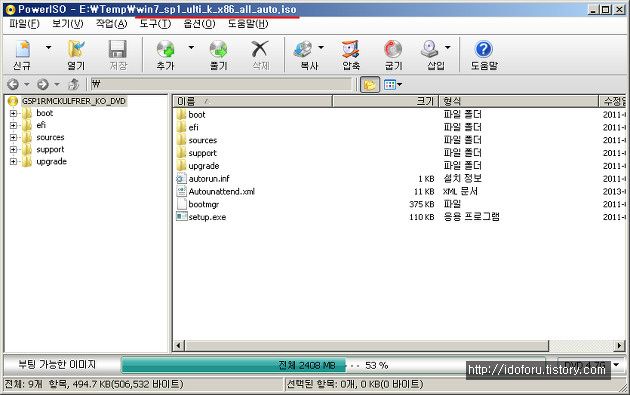The image size is (630, 395).
Task: Select the upgrade folder in tree
Action: tap(51, 161)
